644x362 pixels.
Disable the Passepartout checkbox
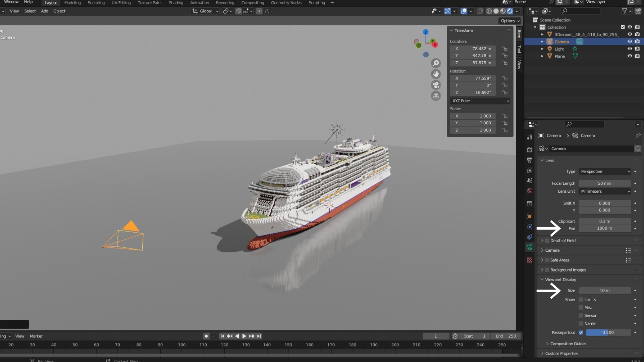(581, 333)
